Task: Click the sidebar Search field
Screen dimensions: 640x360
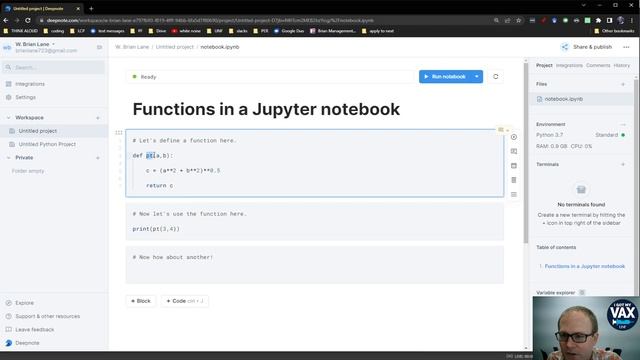Action: pyautogui.click(x=53, y=67)
